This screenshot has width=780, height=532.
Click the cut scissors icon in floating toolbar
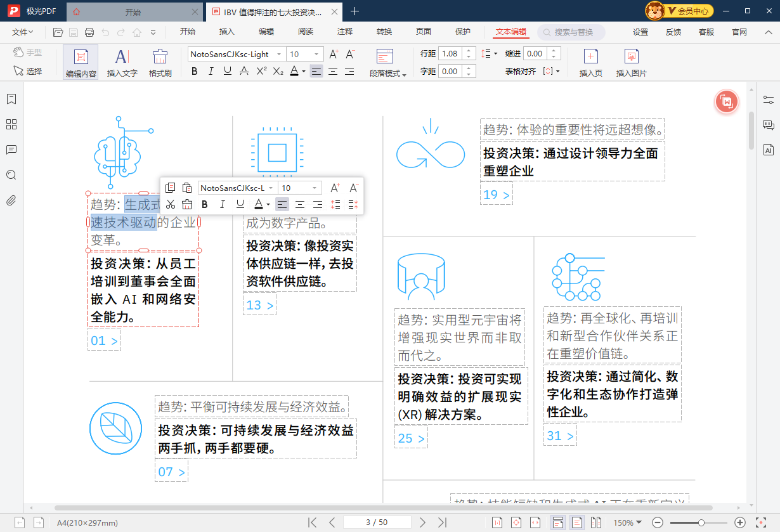[x=170, y=204]
